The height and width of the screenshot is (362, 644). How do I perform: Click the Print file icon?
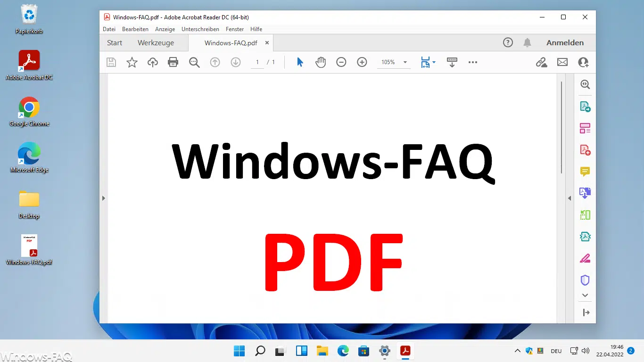point(173,62)
